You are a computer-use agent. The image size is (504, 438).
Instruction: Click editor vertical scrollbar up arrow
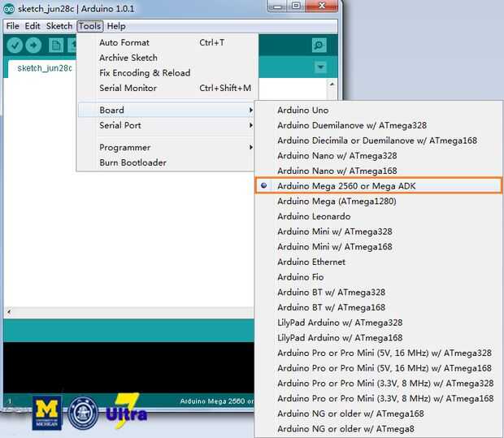tap(332, 85)
